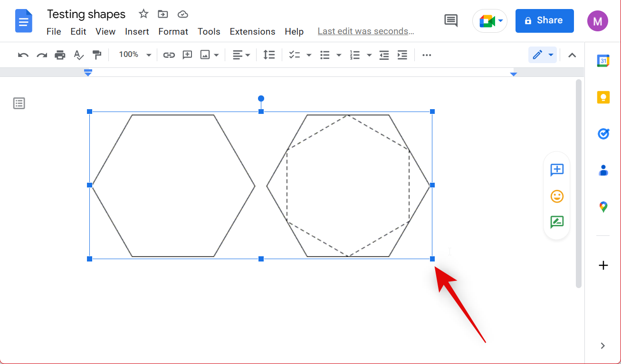Toggle the bulleted list
This screenshot has width=621, height=364.
coord(325,55)
